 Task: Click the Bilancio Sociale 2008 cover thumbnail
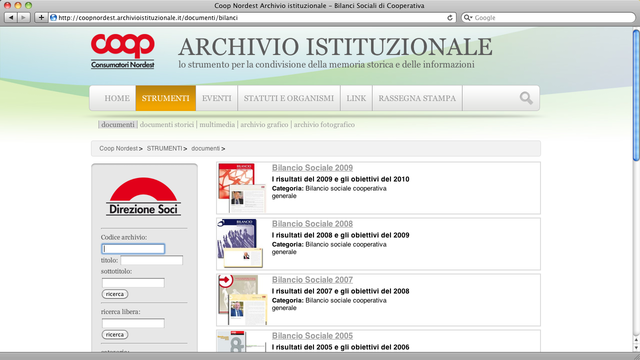(x=240, y=244)
